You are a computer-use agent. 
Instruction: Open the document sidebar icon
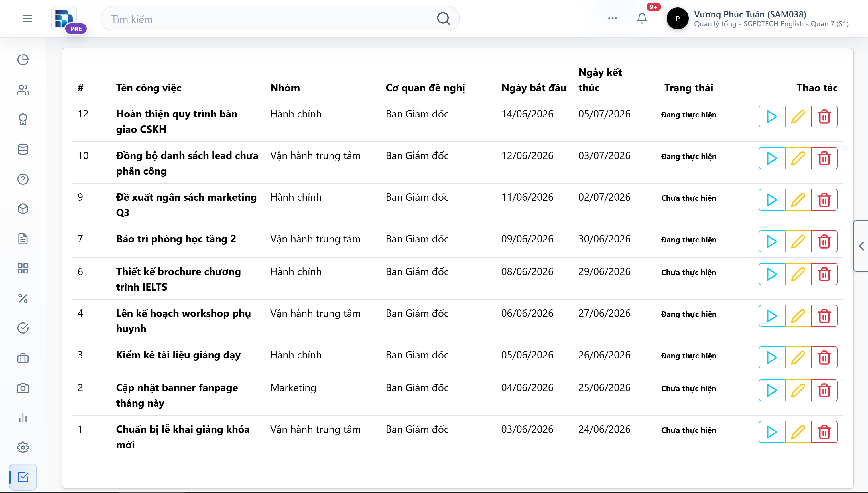(x=23, y=239)
